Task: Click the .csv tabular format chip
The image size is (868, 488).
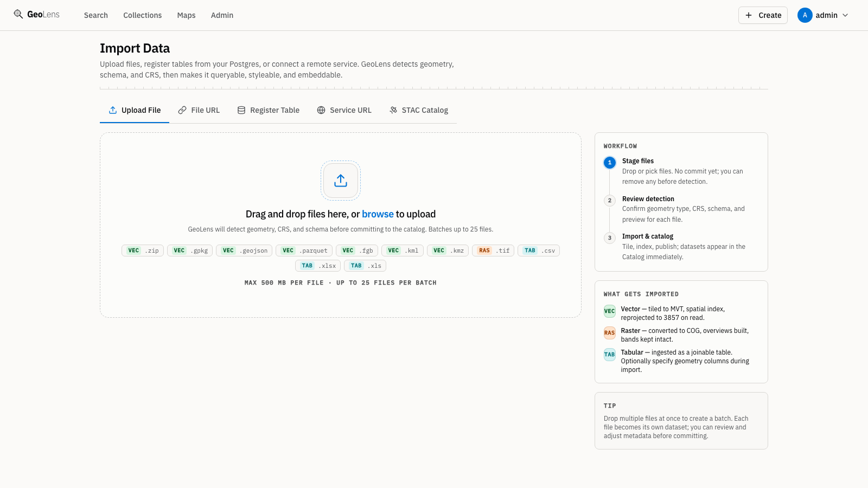Action: point(539,251)
